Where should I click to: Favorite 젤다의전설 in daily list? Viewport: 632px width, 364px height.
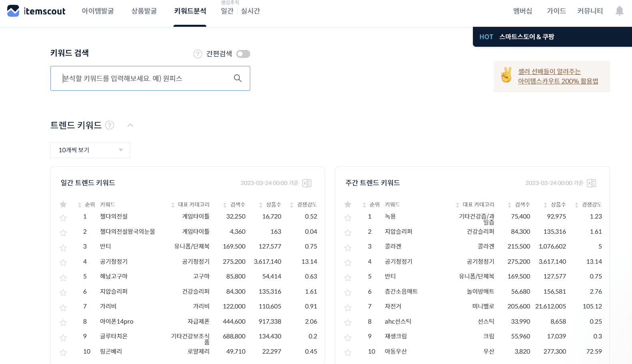click(x=63, y=218)
